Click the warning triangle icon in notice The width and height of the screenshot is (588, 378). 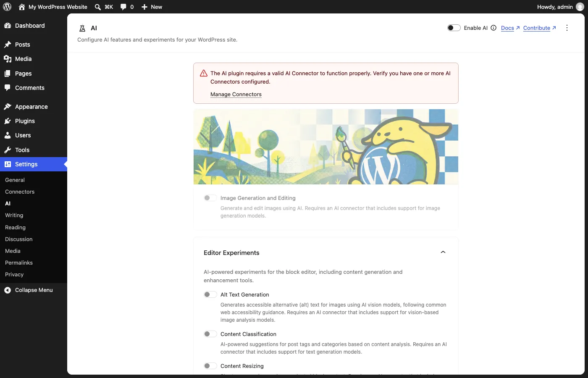204,73
